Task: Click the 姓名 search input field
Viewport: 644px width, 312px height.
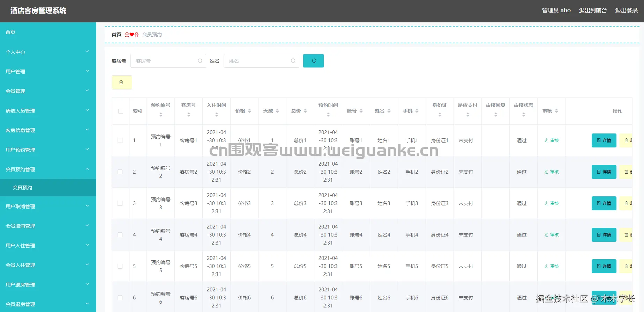Action: (x=261, y=61)
